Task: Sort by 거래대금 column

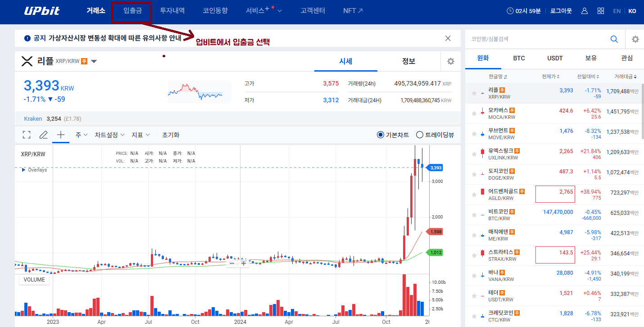Action: [x=626, y=77]
